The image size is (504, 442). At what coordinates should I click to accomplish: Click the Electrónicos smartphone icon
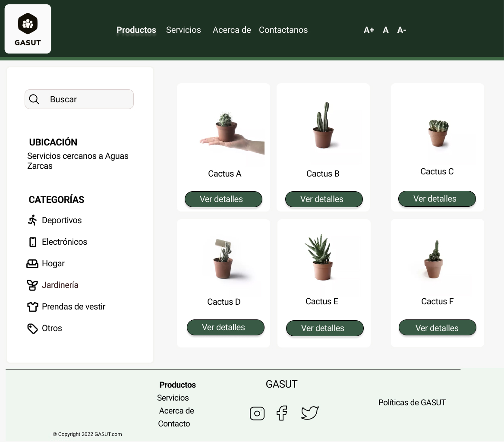pyautogui.click(x=33, y=242)
